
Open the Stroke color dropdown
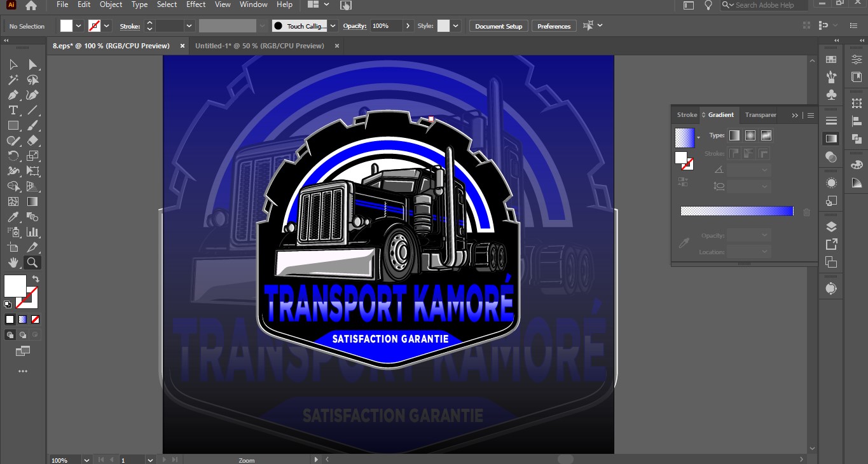click(x=107, y=26)
